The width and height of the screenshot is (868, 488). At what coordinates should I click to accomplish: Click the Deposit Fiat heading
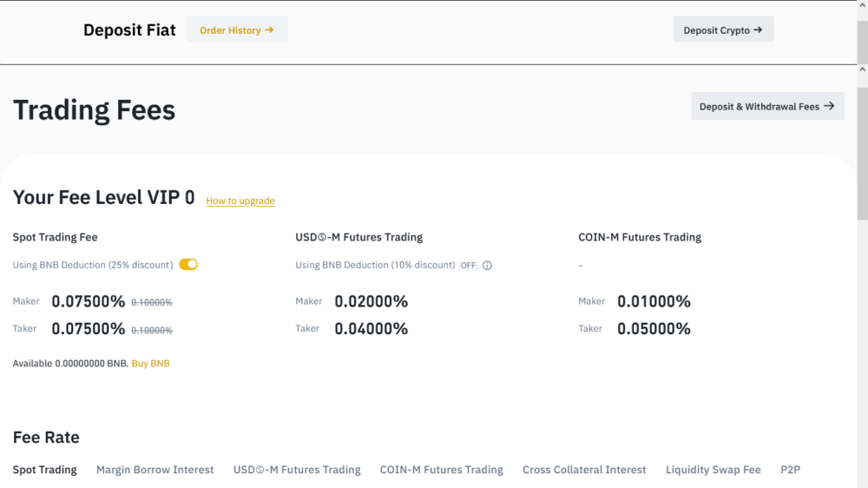(x=129, y=30)
